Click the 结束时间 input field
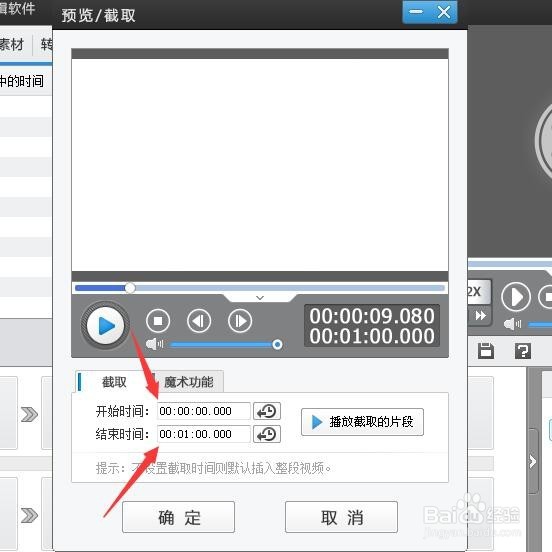 204,434
